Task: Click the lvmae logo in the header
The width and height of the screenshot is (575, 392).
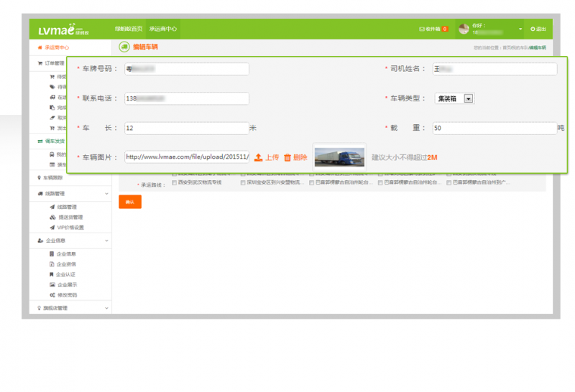Action: (63, 29)
